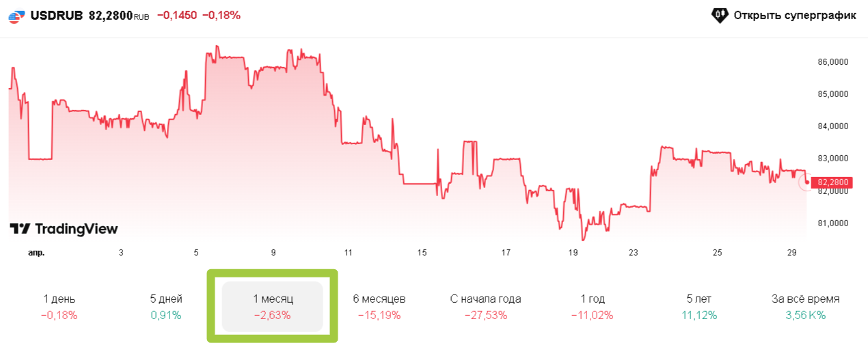Click the "апр." label on time axis
Screen dimensions: 868x343
(36, 253)
